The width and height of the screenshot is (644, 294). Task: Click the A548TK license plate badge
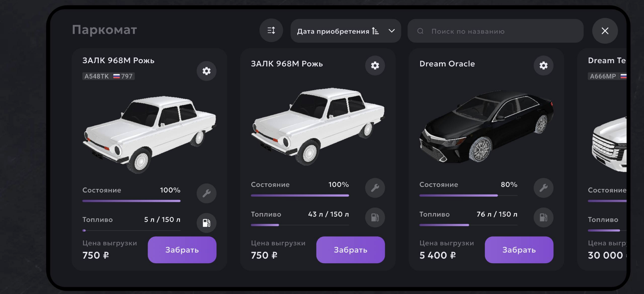pyautogui.click(x=108, y=76)
